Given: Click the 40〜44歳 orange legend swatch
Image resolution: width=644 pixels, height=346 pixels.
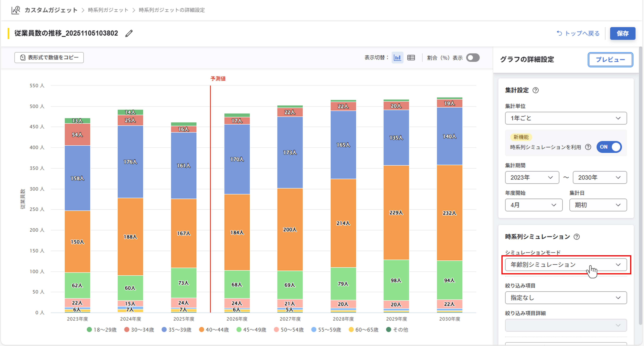Looking at the screenshot, I should click(x=202, y=330).
